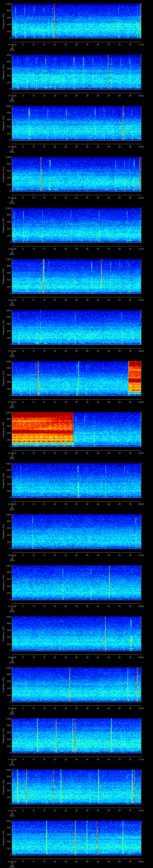Image resolution: width=153 pixels, height=868 pixels.
Task: Open the spectrogram panel starting at 14:20:00
Action: tap(77, 225)
